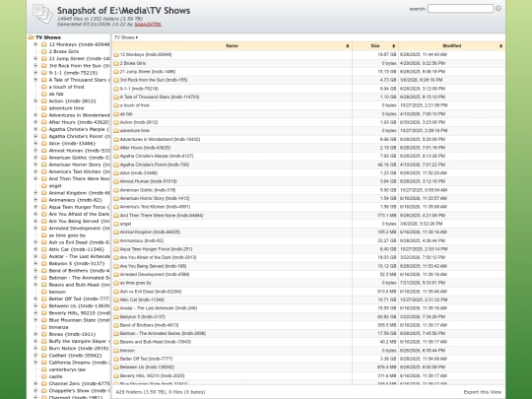Expand the Animaniacs tree node
532x399 pixels.
pos(35,200)
